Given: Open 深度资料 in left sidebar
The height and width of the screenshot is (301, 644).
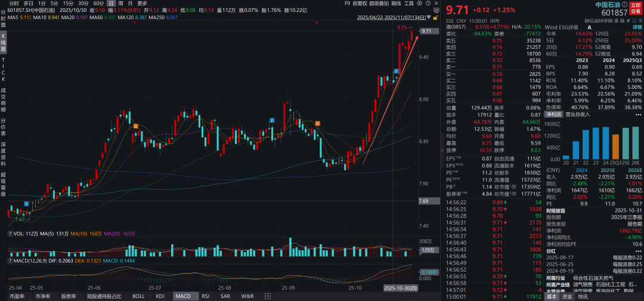Looking at the screenshot, I should point(4,153).
